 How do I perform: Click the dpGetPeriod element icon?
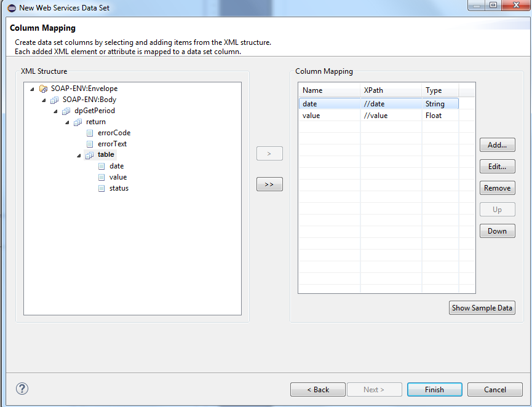(66, 111)
